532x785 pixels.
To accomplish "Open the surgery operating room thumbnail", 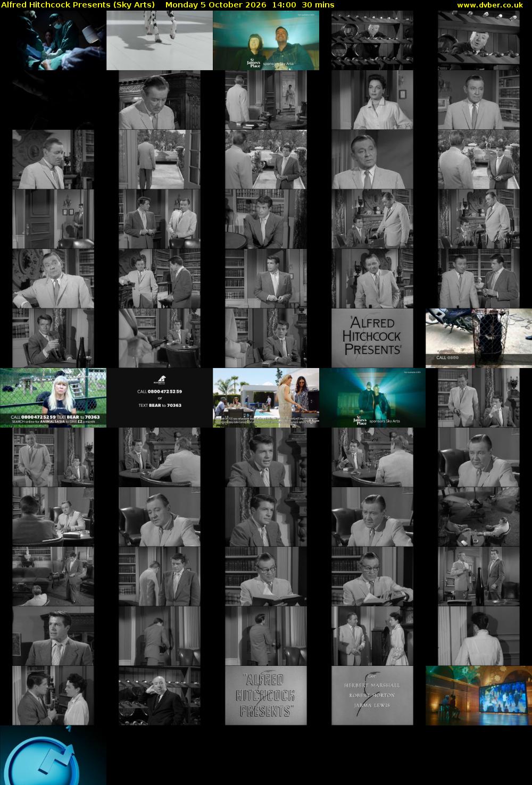I will [x=53, y=40].
